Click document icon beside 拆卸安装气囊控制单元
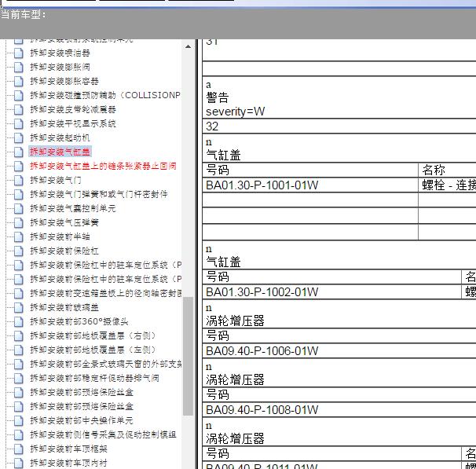 click(x=19, y=208)
